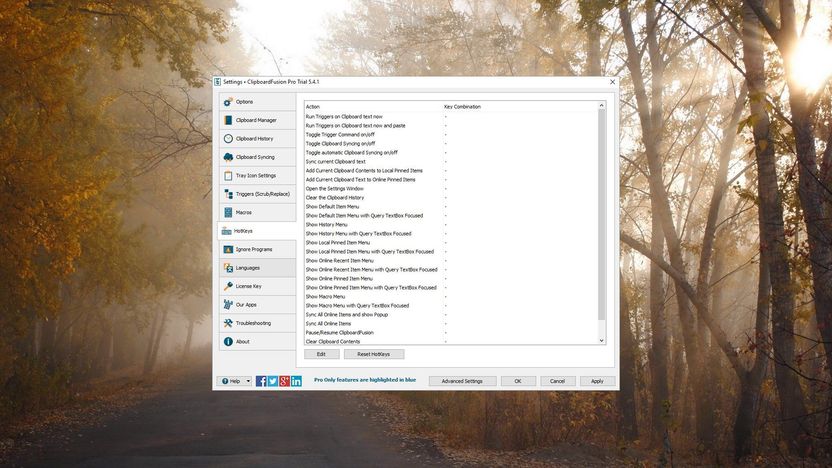Select 'Sync current Clipboard text' row
Screen dimensions: 832x468
[451, 161]
